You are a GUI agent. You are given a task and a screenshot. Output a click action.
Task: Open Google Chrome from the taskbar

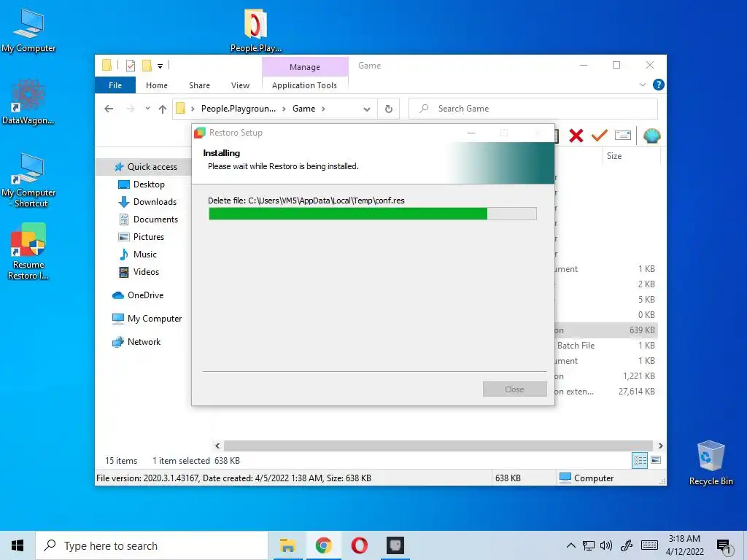(323, 545)
